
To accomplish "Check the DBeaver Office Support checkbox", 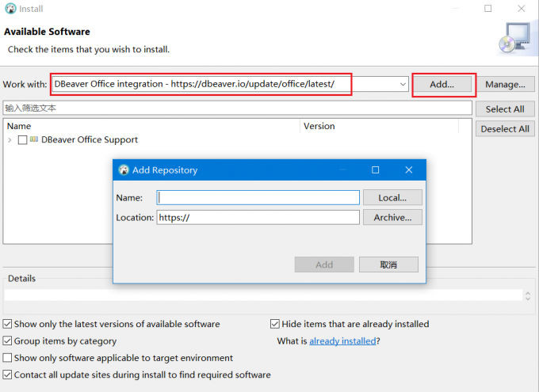I will [x=23, y=140].
